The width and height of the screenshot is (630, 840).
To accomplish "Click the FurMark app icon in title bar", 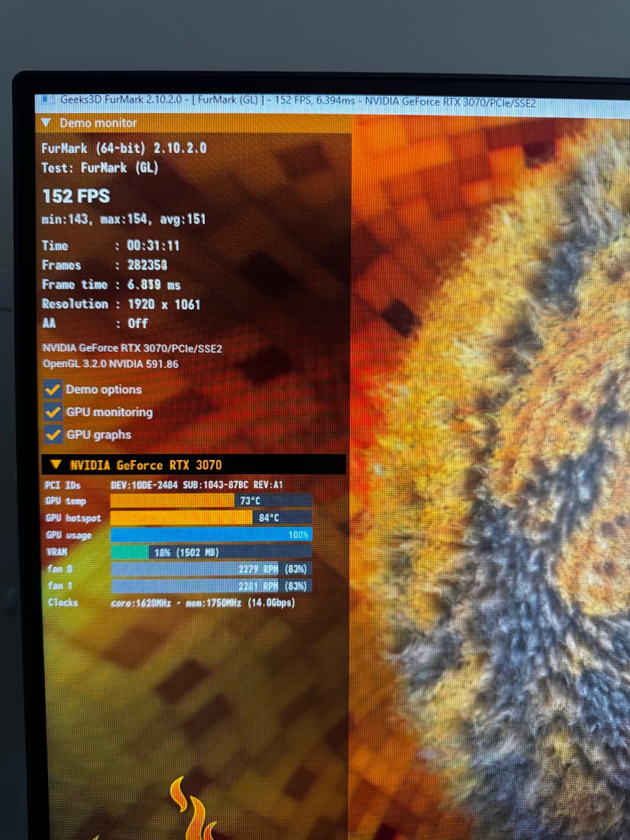I will coord(47,100).
